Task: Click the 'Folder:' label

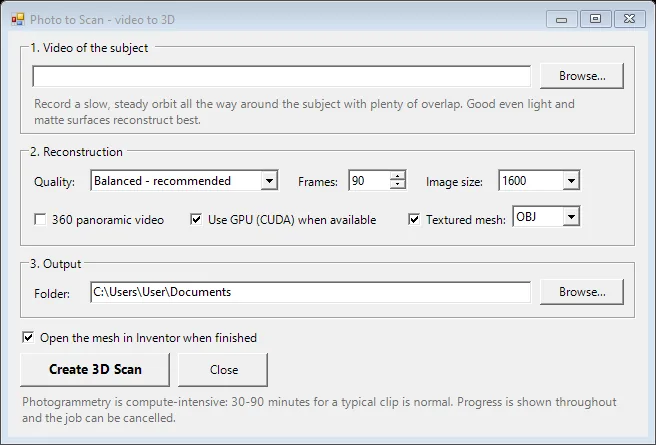Action: [52, 294]
